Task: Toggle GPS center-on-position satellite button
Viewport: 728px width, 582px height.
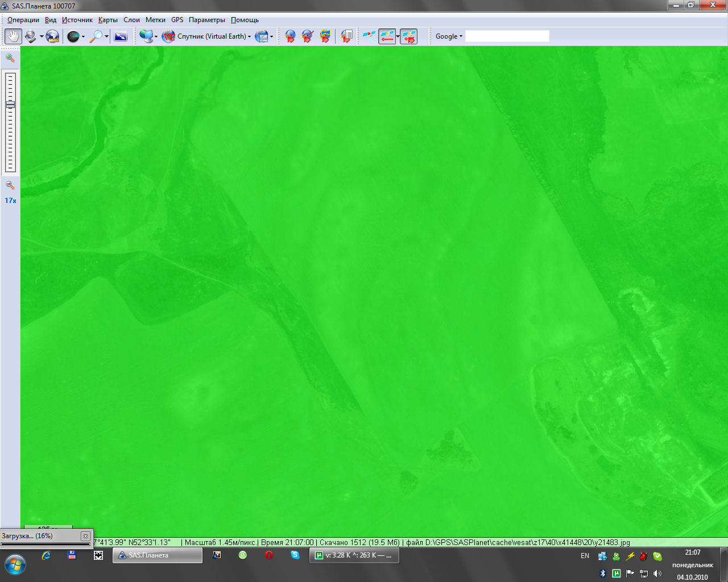Action: click(408, 36)
